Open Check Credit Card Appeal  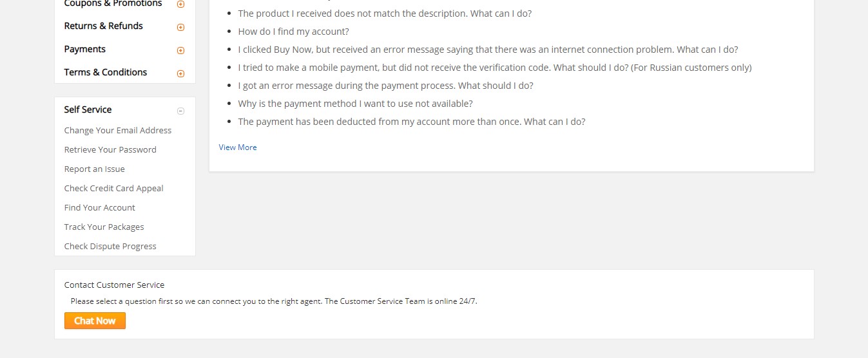pyautogui.click(x=113, y=188)
